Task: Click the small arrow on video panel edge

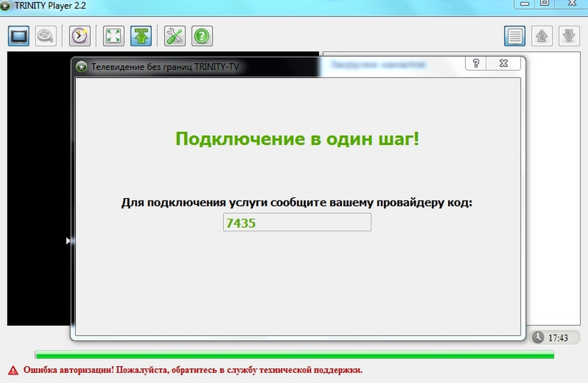Action: (68, 241)
